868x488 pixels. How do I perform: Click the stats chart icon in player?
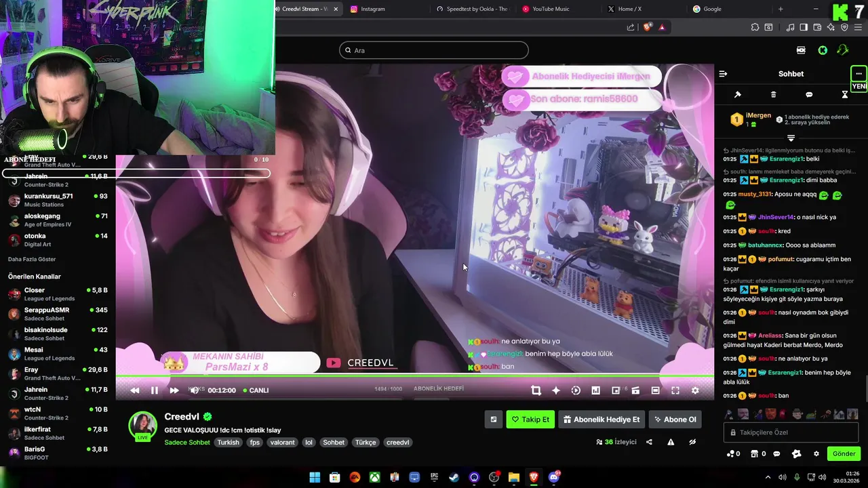click(x=595, y=390)
